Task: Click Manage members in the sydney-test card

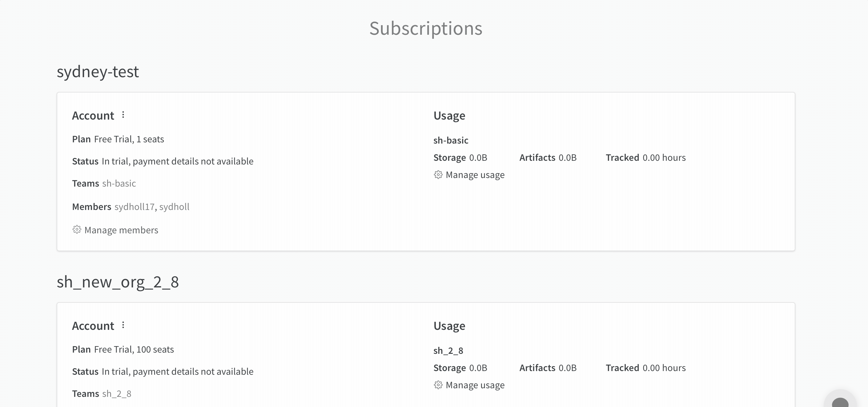Action: point(121,230)
